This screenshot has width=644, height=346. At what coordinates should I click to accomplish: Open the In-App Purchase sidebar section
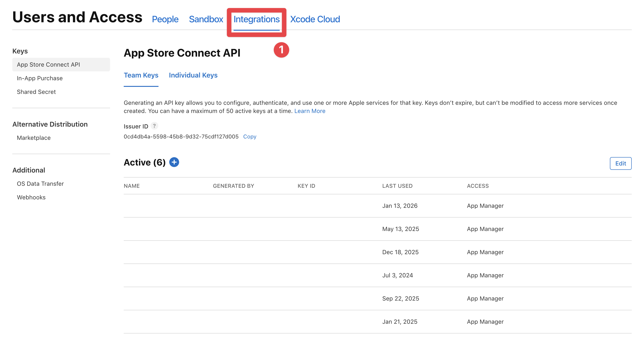(x=40, y=78)
